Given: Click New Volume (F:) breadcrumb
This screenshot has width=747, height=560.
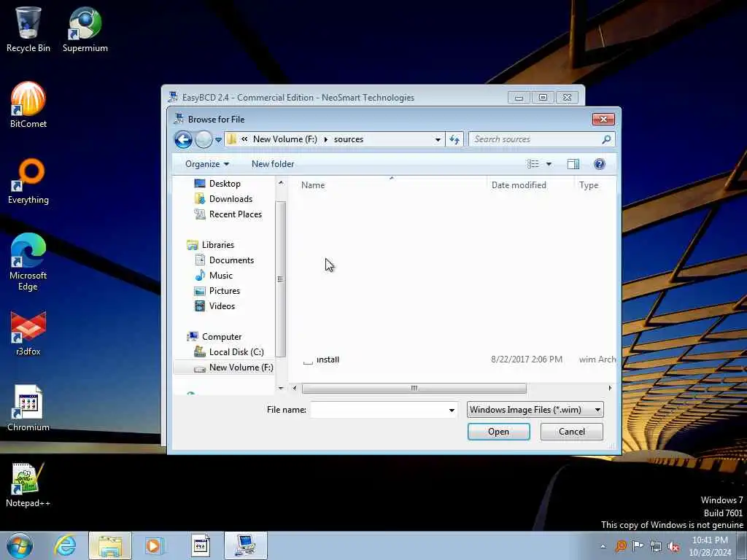Looking at the screenshot, I should click(285, 139).
